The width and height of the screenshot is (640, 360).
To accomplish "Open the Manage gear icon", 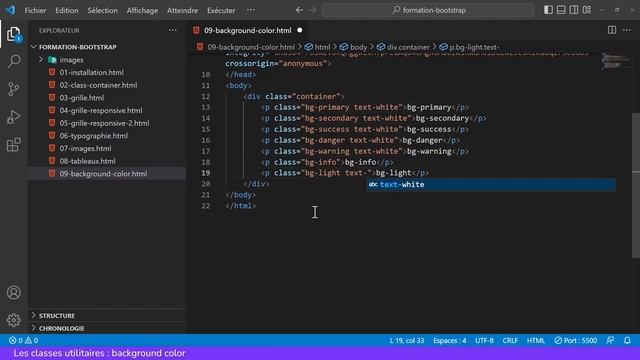I will 13,320.
